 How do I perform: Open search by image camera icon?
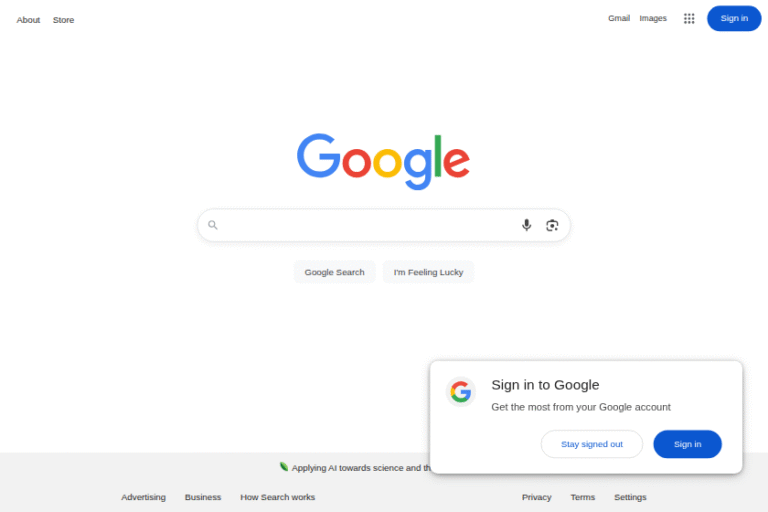pyautogui.click(x=552, y=225)
